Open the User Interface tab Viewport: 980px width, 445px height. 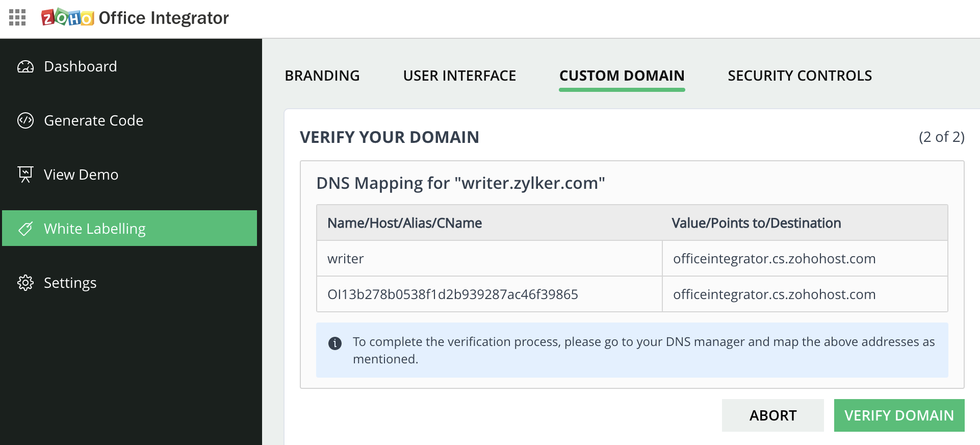459,76
